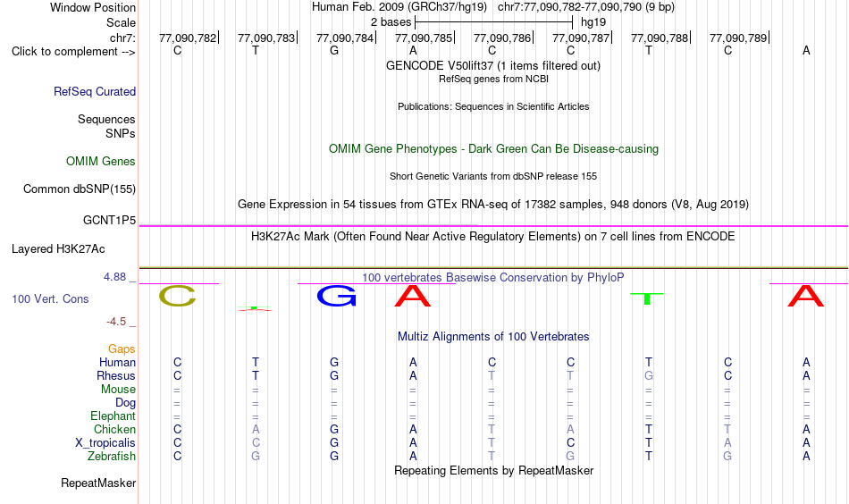Screen dimensions: 849x504
Task: Open the Common dbSNP(155) track label
Action: click(x=80, y=189)
